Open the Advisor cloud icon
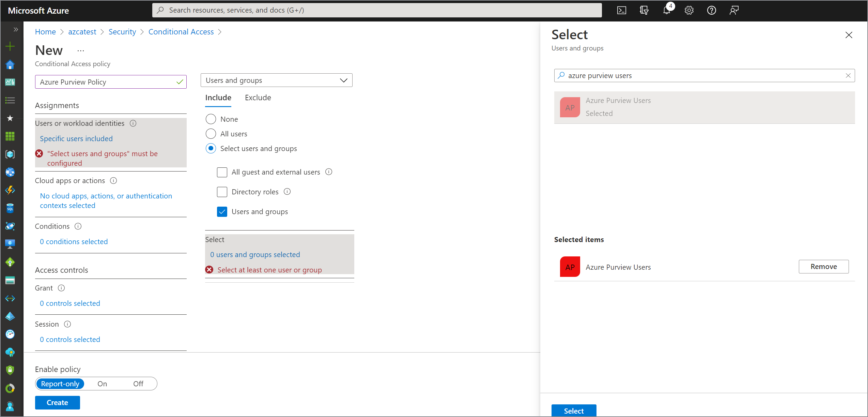The height and width of the screenshot is (417, 868). coord(10,352)
